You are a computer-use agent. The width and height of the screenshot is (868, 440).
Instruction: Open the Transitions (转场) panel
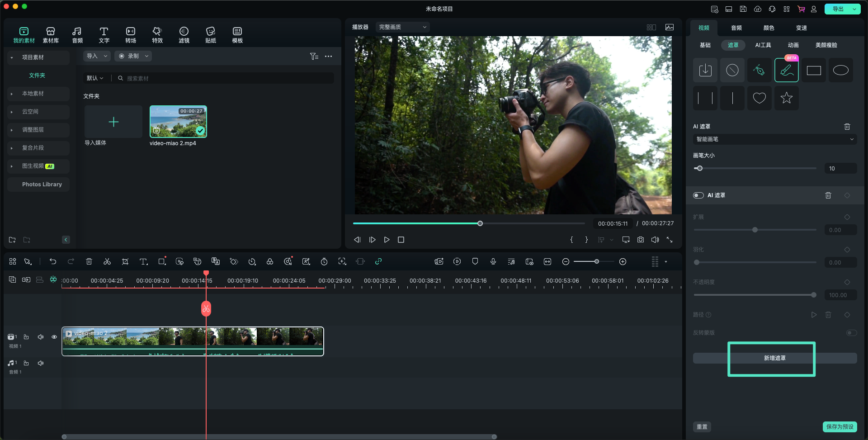(x=131, y=35)
